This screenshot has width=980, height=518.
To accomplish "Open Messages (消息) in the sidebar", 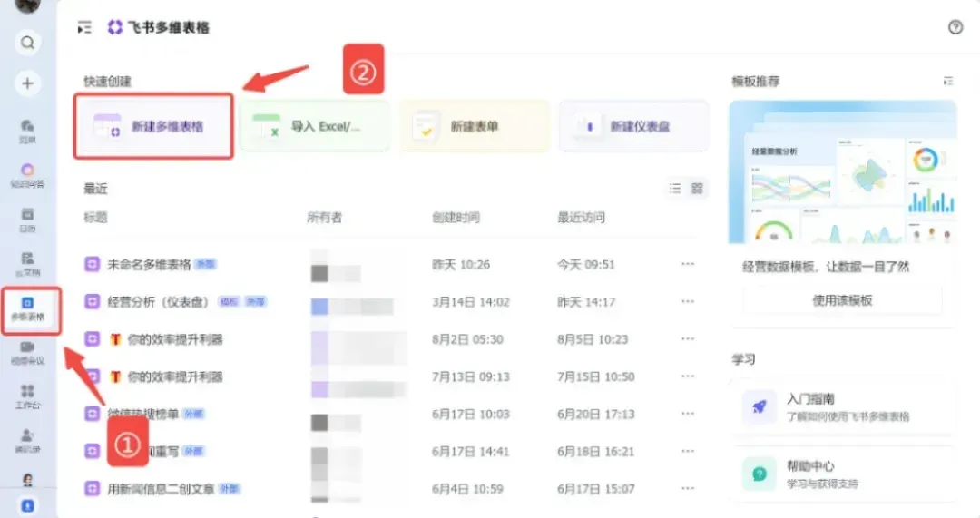I will click(x=27, y=132).
